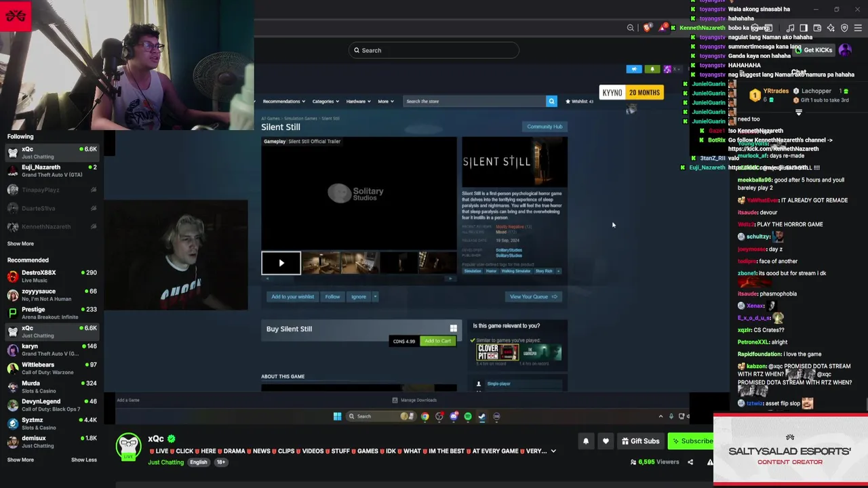Click the Community Hub button

tap(545, 127)
